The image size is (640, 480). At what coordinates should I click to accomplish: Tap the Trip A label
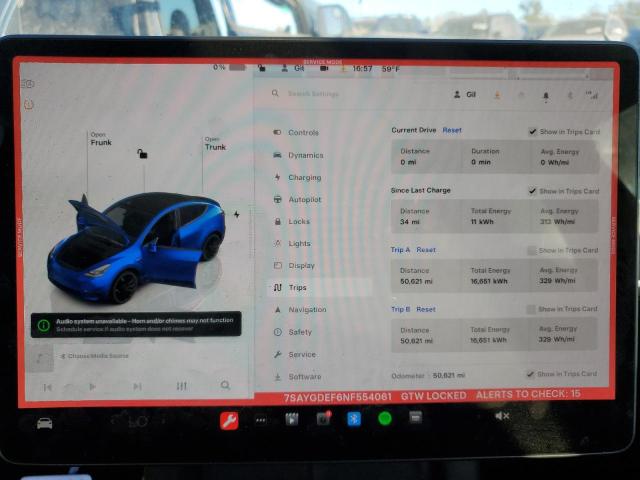click(400, 249)
